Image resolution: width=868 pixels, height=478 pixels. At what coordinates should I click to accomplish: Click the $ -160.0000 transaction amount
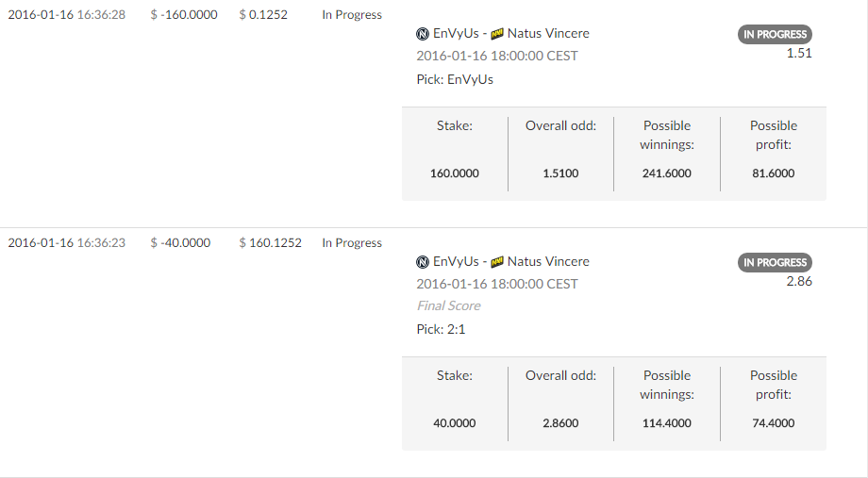(x=184, y=14)
